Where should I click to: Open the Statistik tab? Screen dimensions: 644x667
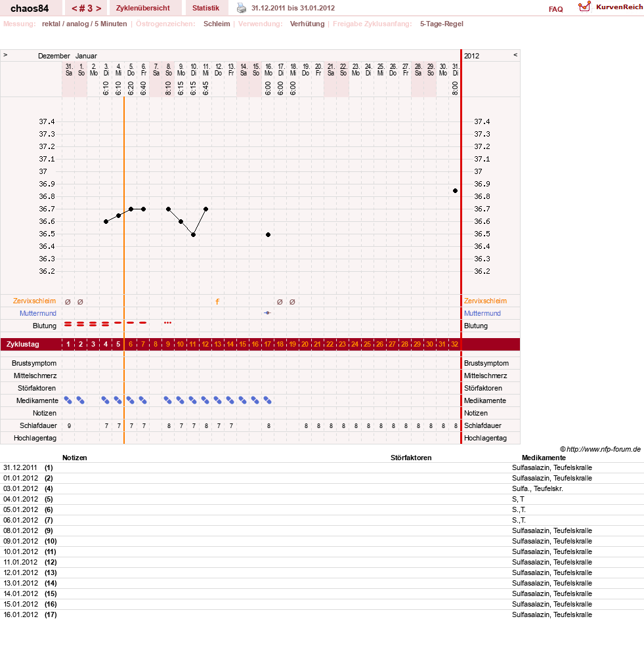[x=205, y=8]
